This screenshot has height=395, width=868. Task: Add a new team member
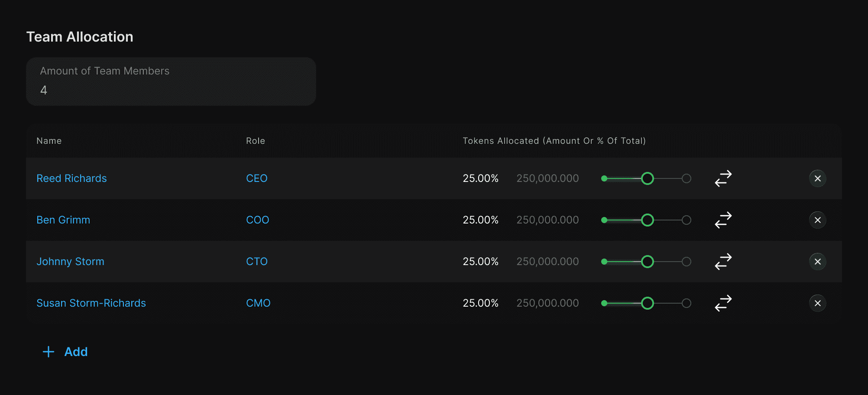click(65, 352)
